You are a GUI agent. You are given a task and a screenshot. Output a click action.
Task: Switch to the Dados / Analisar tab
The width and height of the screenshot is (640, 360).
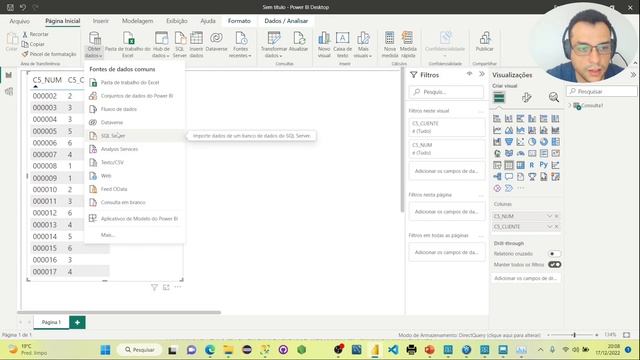point(286,21)
